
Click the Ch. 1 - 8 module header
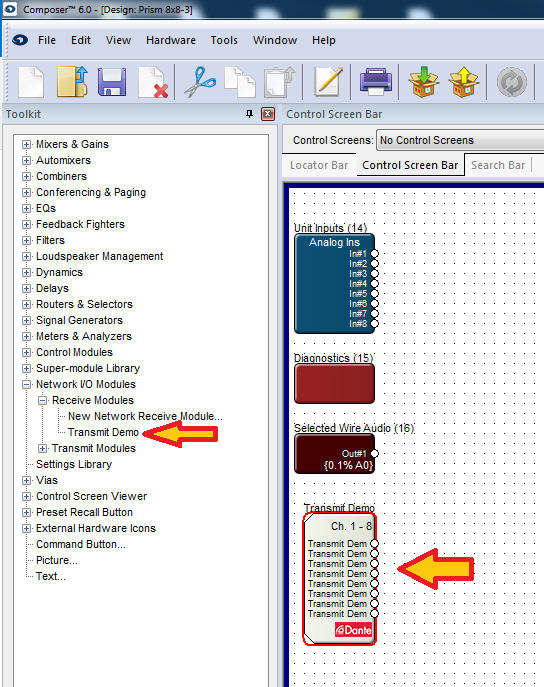[351, 526]
